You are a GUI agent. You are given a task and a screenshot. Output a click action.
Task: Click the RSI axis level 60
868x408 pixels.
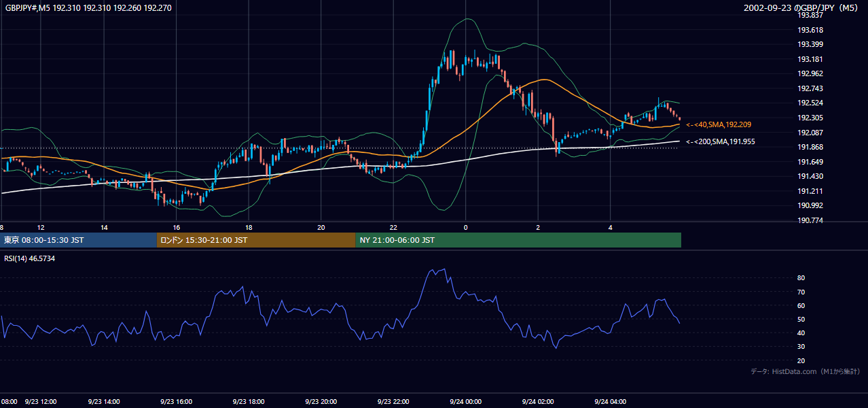tap(801, 305)
